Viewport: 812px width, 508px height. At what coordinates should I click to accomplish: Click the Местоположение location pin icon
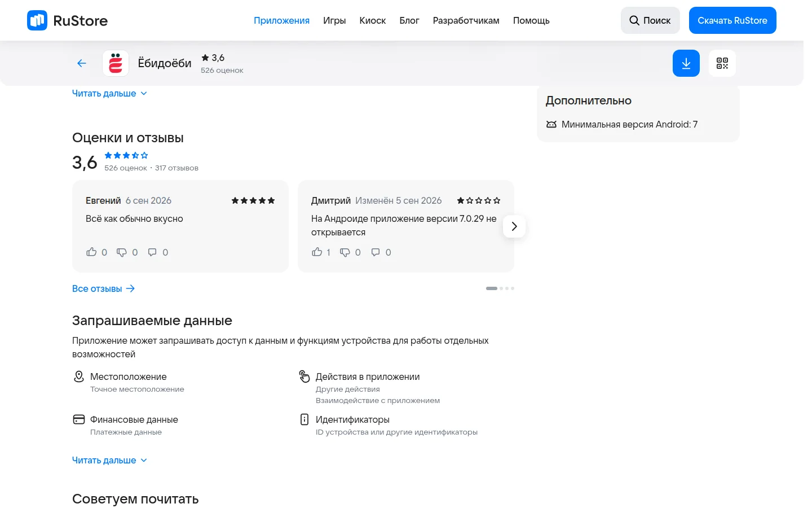[79, 376]
